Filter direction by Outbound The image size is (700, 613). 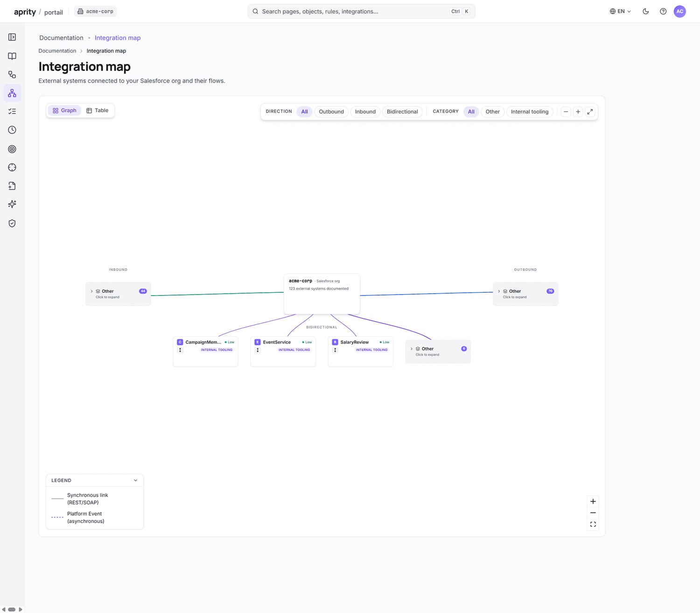coord(331,112)
